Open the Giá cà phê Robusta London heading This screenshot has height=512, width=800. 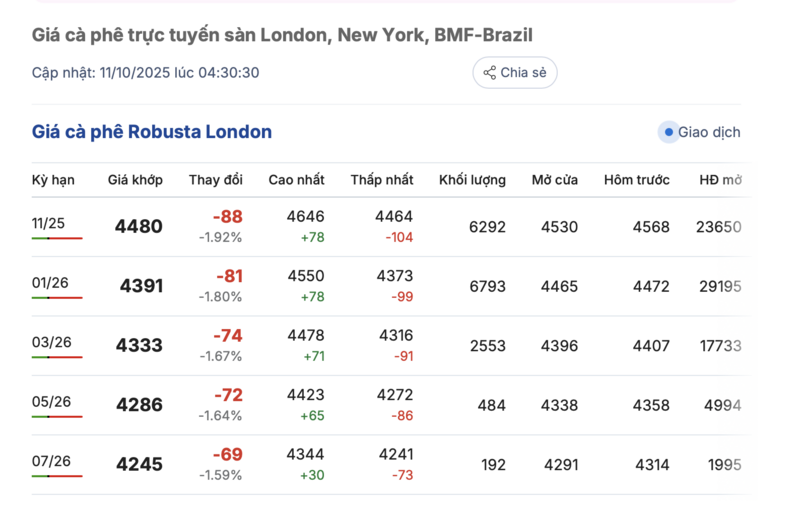(x=152, y=132)
